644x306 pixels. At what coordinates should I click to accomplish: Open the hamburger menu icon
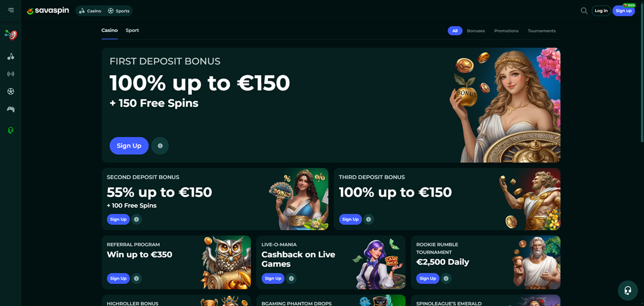11,10
